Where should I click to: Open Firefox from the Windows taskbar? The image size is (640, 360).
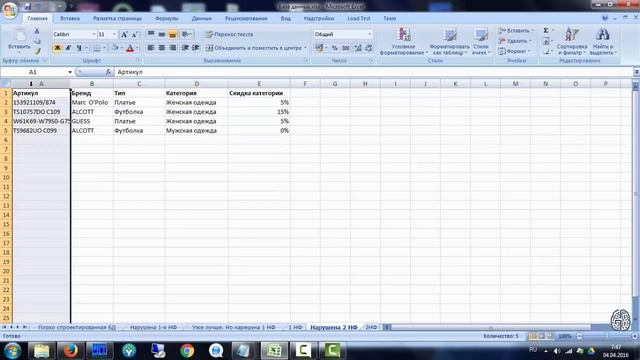click(70, 351)
